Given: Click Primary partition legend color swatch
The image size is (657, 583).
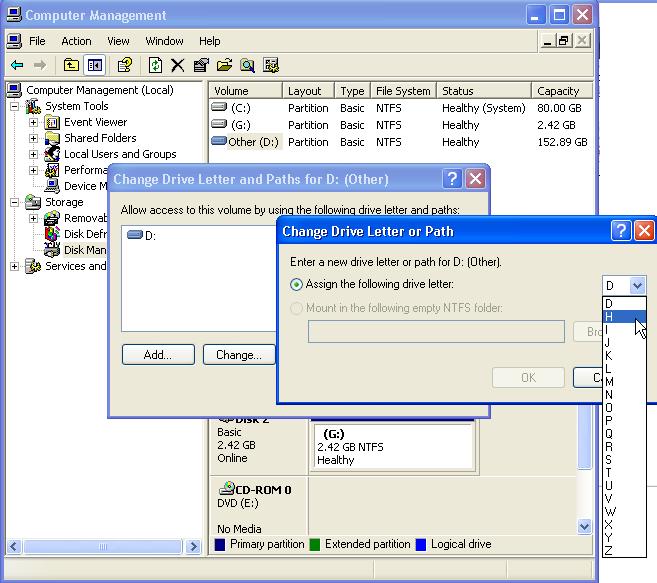Looking at the screenshot, I should (x=220, y=544).
